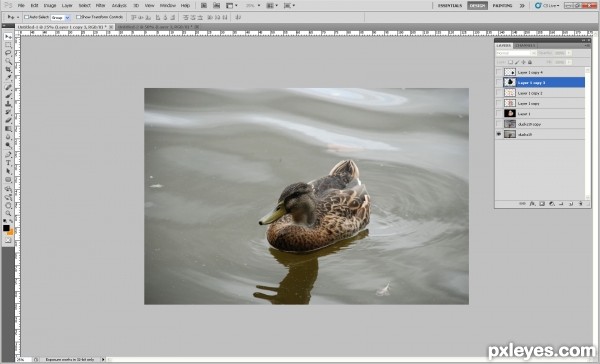Select the Crop tool

point(8,70)
